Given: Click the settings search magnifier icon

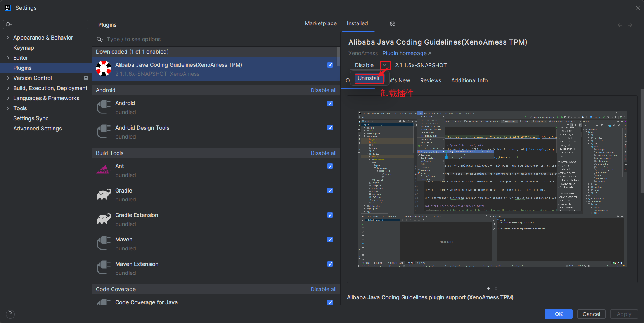Looking at the screenshot, I should pos(8,24).
